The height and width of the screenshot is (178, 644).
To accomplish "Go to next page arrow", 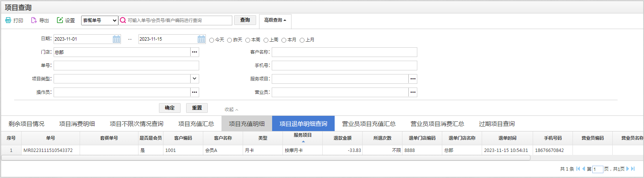I will click(x=628, y=169).
